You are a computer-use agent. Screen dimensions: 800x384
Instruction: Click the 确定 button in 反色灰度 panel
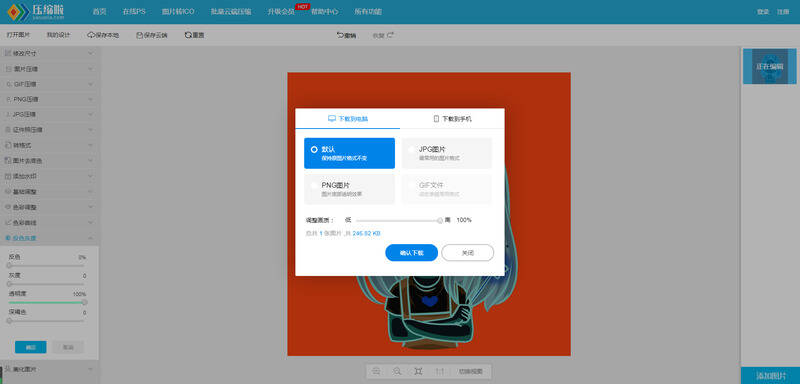[31, 347]
